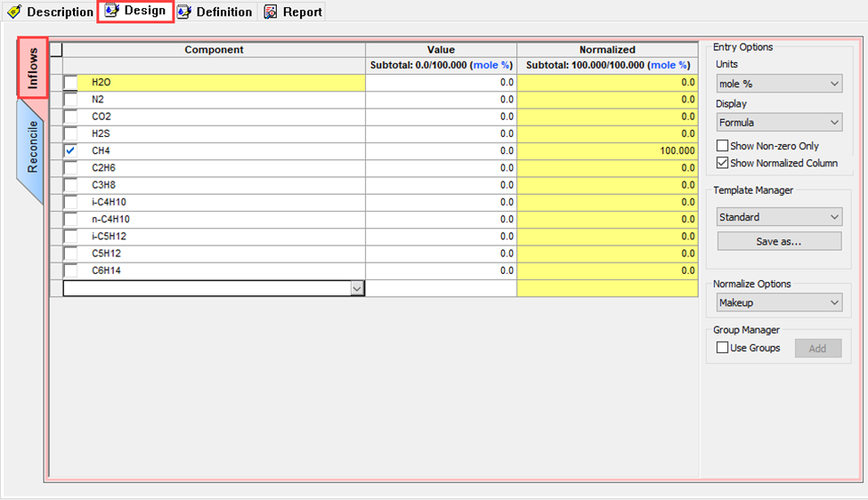Viewport: 868px width, 500px height.
Task: Click the Save as... button
Action: point(779,241)
